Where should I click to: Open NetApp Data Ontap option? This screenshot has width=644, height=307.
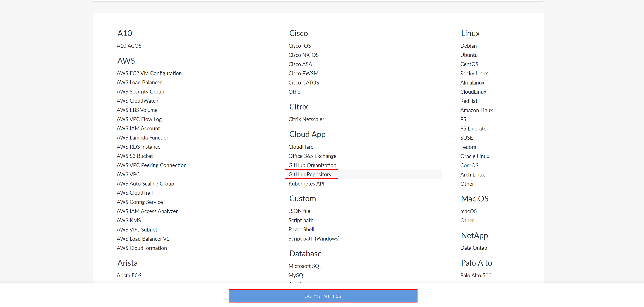click(474, 248)
